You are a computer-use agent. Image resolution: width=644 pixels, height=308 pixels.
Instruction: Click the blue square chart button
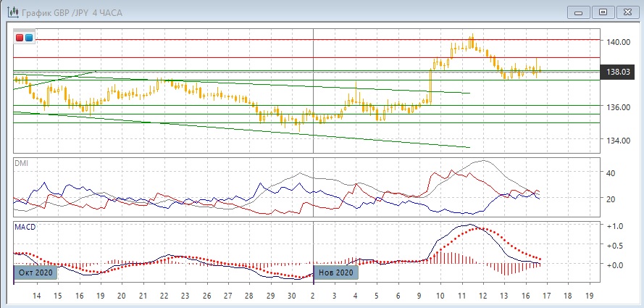pos(28,38)
